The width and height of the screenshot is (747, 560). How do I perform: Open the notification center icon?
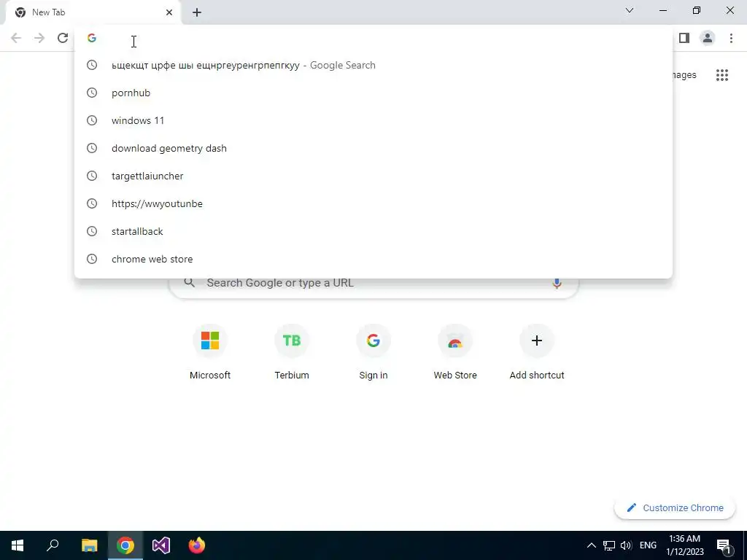(x=724, y=545)
